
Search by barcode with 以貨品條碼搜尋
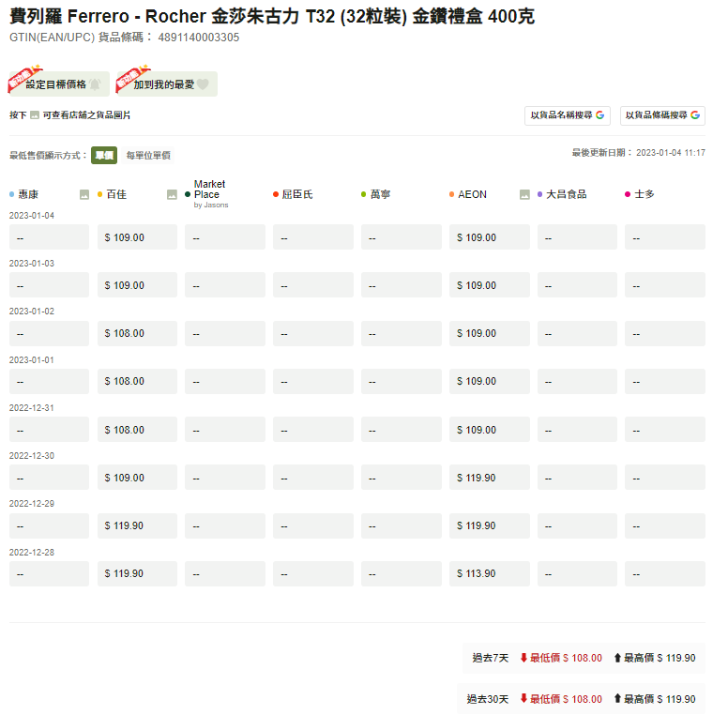click(662, 115)
